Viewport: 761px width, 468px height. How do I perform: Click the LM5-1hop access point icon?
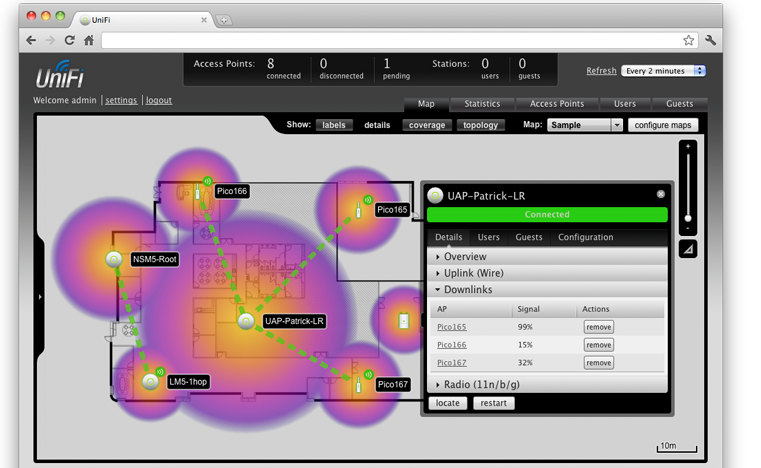(x=150, y=381)
